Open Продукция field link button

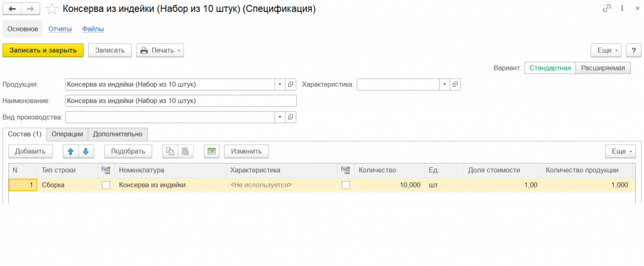(291, 84)
